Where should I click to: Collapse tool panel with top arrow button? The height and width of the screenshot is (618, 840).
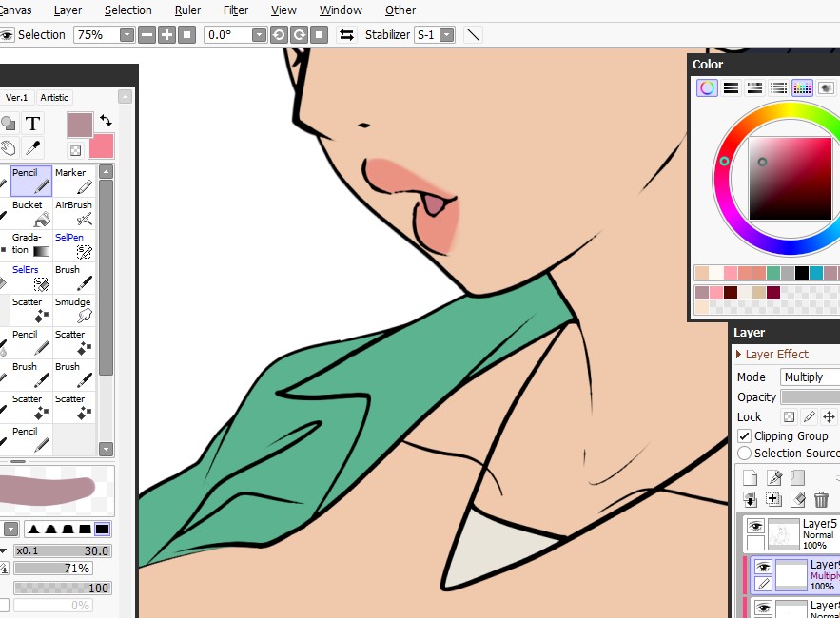coord(125,97)
